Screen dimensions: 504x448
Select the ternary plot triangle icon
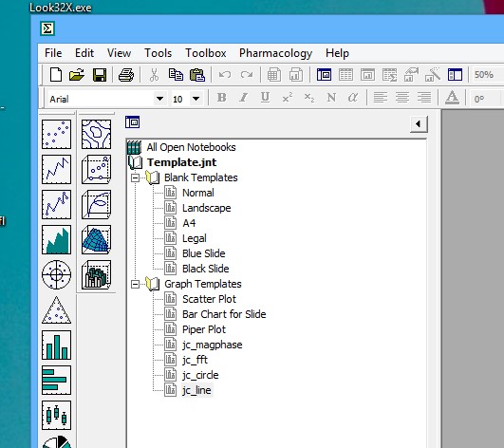click(x=56, y=309)
